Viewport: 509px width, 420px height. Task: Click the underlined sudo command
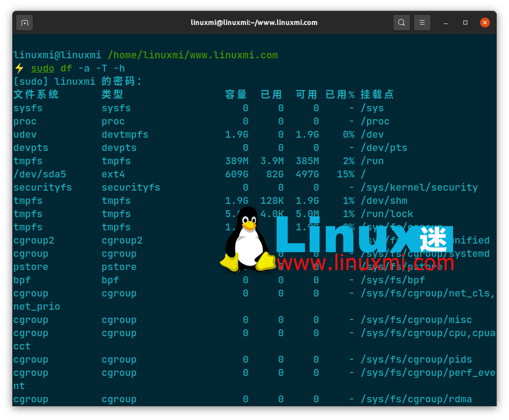click(x=42, y=68)
